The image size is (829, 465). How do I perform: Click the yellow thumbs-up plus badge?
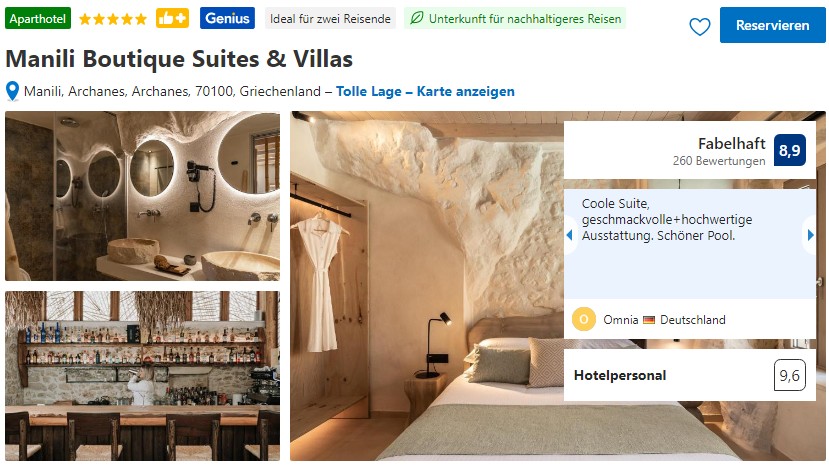pyautogui.click(x=172, y=18)
